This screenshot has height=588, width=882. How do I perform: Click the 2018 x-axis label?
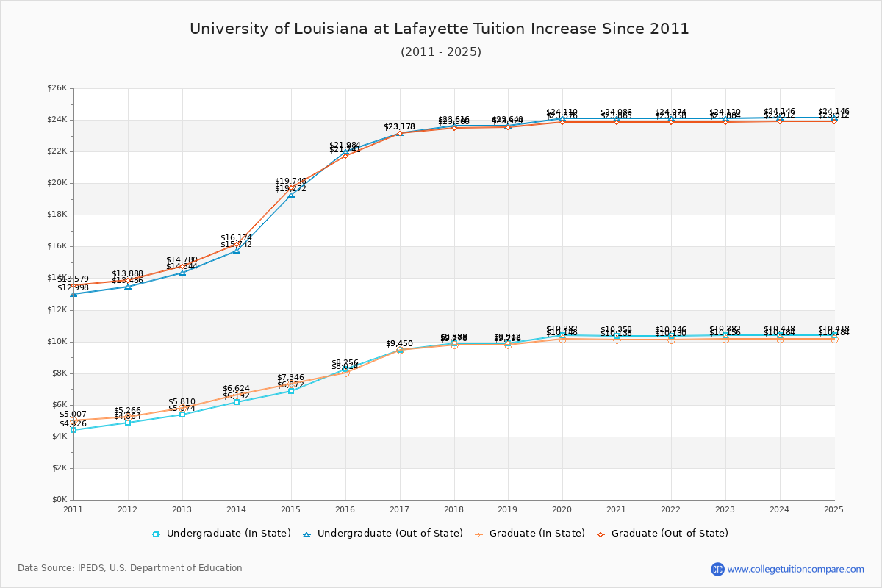coord(454,509)
